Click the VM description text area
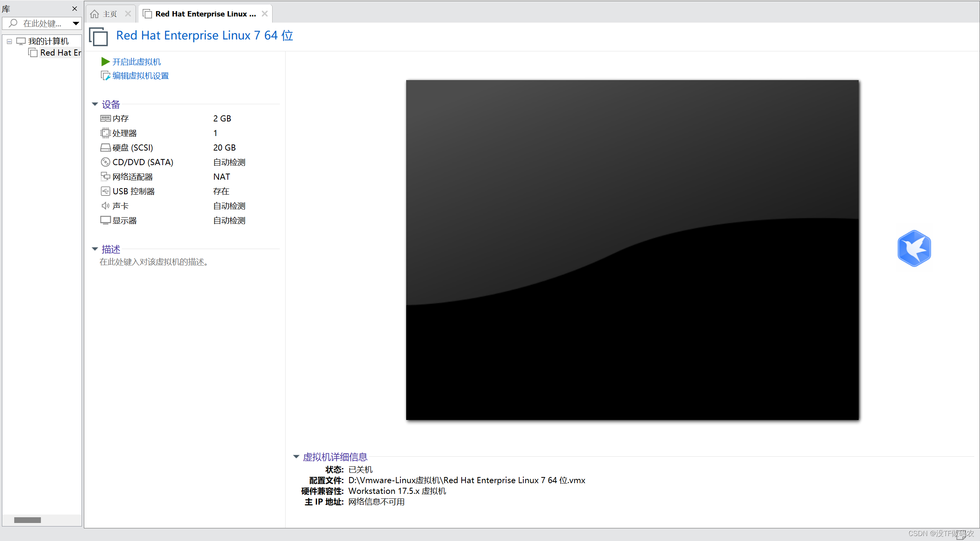 pyautogui.click(x=154, y=262)
